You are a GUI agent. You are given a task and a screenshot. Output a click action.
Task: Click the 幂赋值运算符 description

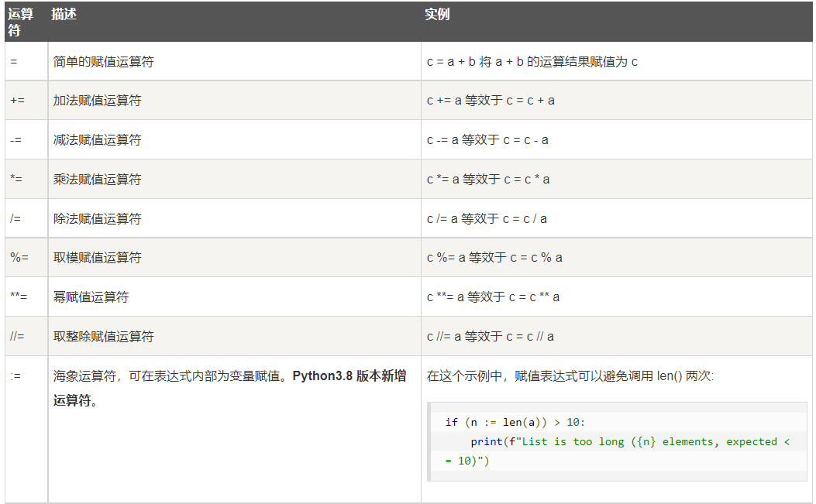coord(91,297)
